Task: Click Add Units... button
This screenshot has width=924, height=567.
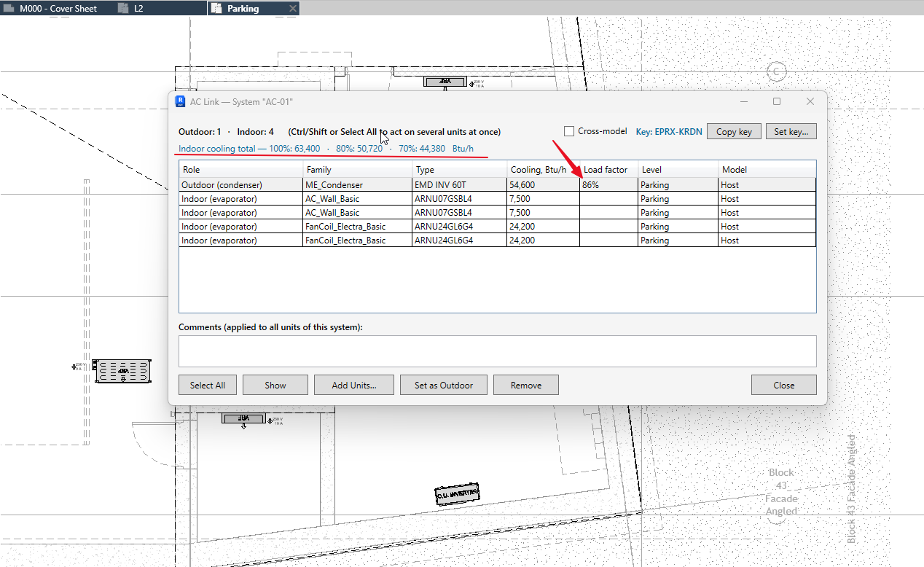Action: 354,385
